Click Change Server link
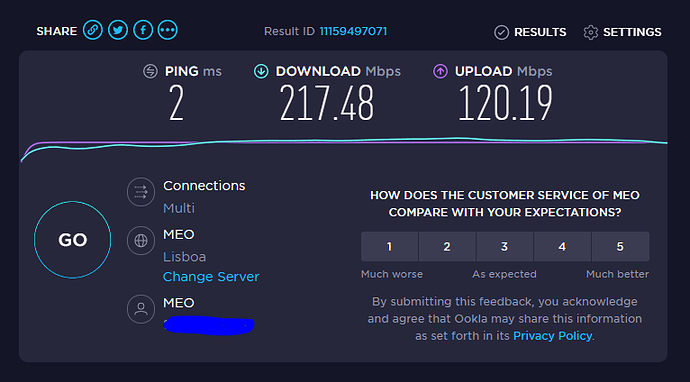This screenshot has width=690, height=382. pyautogui.click(x=211, y=277)
